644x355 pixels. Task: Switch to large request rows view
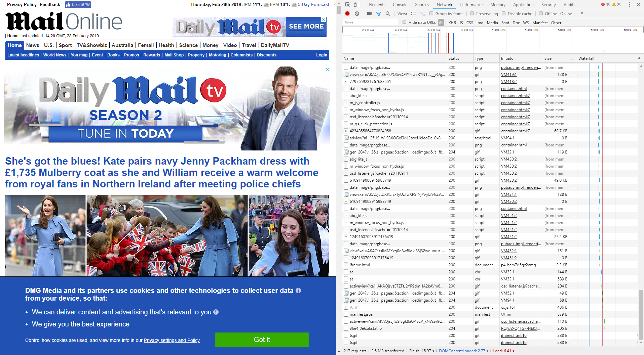(x=413, y=14)
